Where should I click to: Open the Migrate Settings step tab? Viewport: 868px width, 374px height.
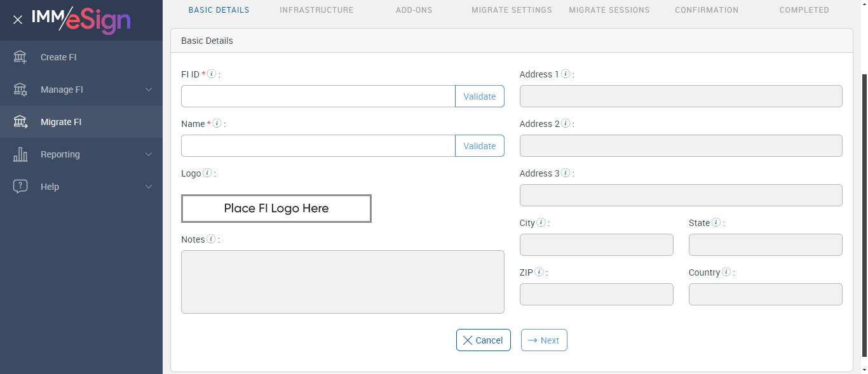coord(512,10)
